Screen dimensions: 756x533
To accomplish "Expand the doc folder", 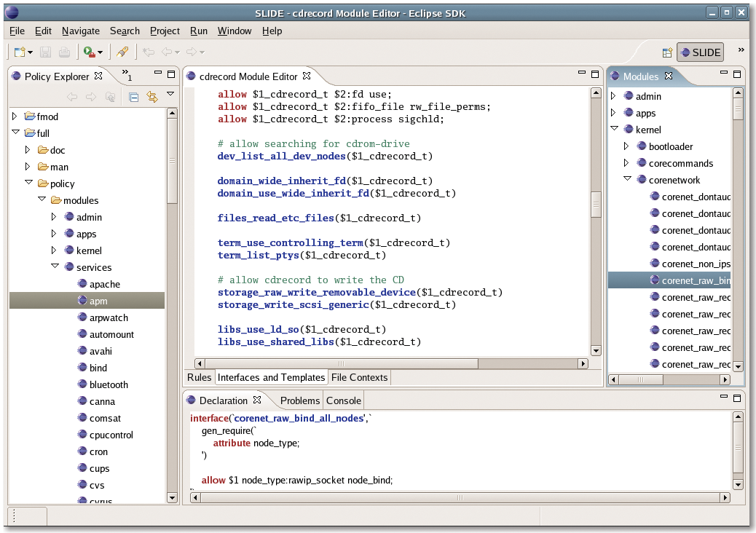I will [x=28, y=150].
